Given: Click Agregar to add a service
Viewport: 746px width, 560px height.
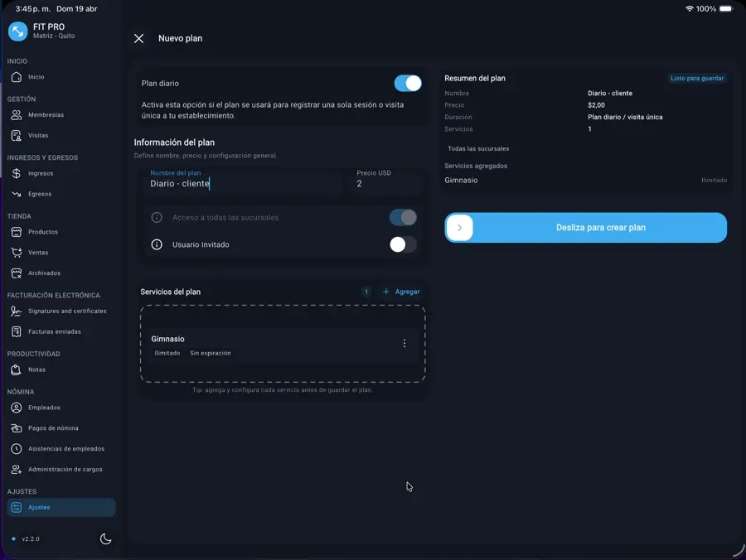Looking at the screenshot, I should click(x=401, y=292).
